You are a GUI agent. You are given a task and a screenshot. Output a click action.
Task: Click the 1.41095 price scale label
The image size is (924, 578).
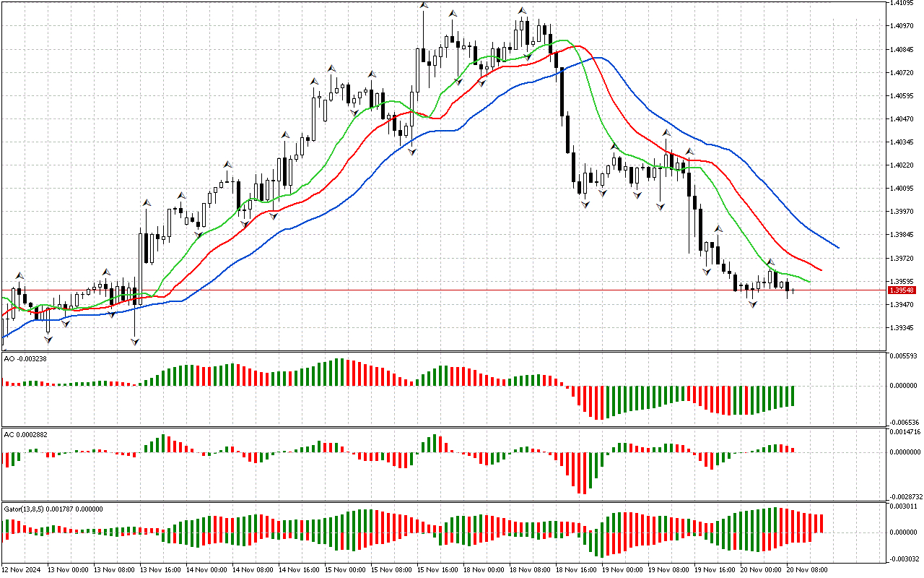[903, 4]
